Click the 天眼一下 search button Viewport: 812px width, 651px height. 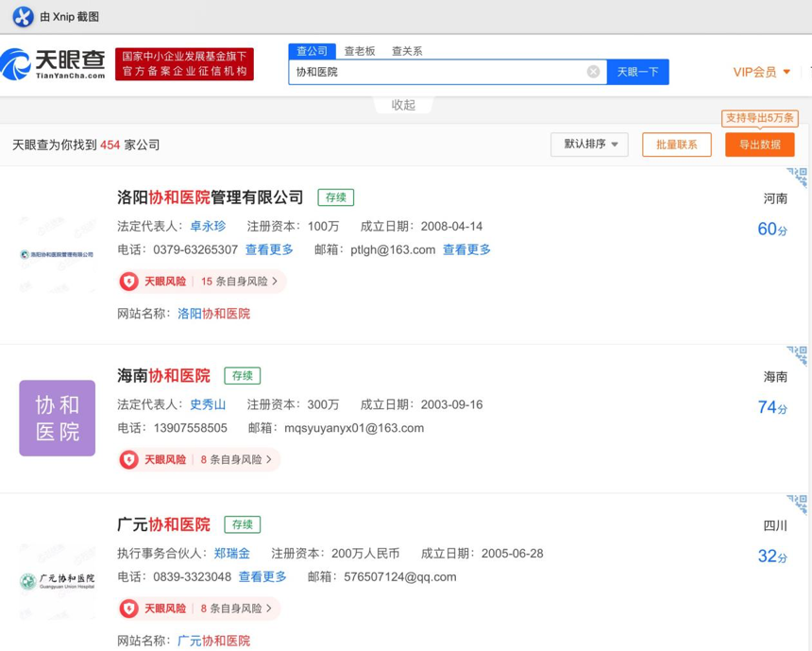coord(637,72)
